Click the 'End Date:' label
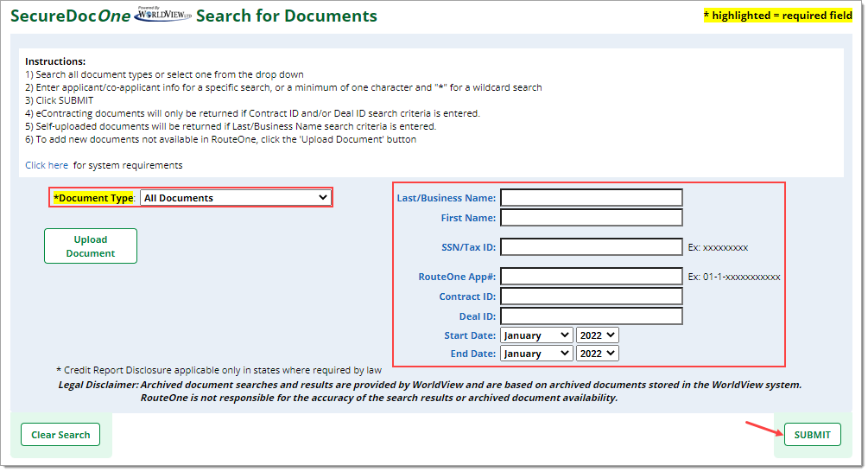Viewport: 868px width, 472px height. click(473, 354)
